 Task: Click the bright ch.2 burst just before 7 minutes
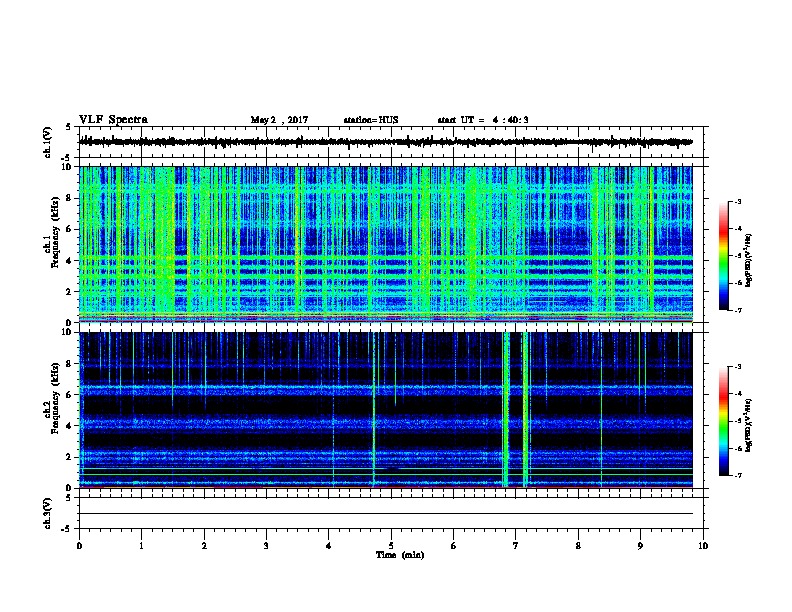click(506, 410)
